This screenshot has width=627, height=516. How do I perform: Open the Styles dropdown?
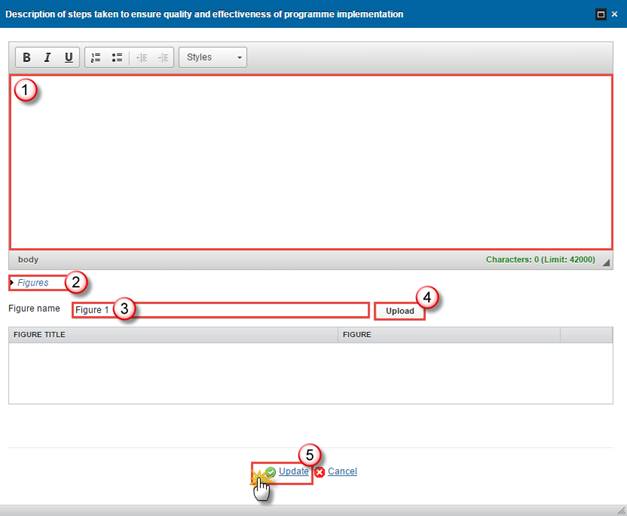[x=213, y=57]
